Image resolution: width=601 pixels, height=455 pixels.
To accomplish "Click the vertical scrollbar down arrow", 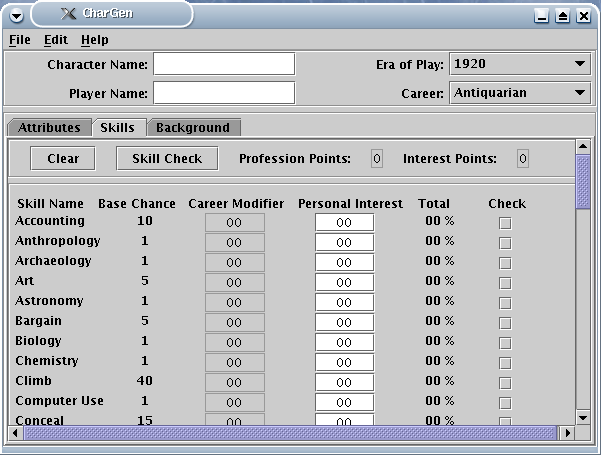I will 583,417.
